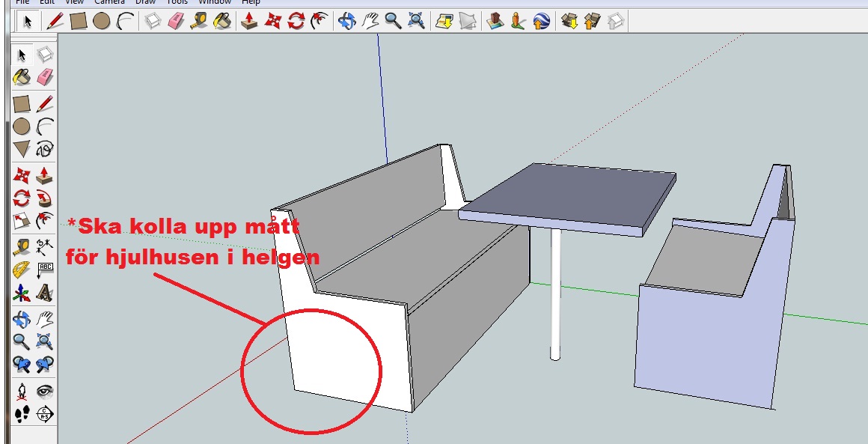
Task: Select the Section Plane tool
Action: [x=46, y=414]
